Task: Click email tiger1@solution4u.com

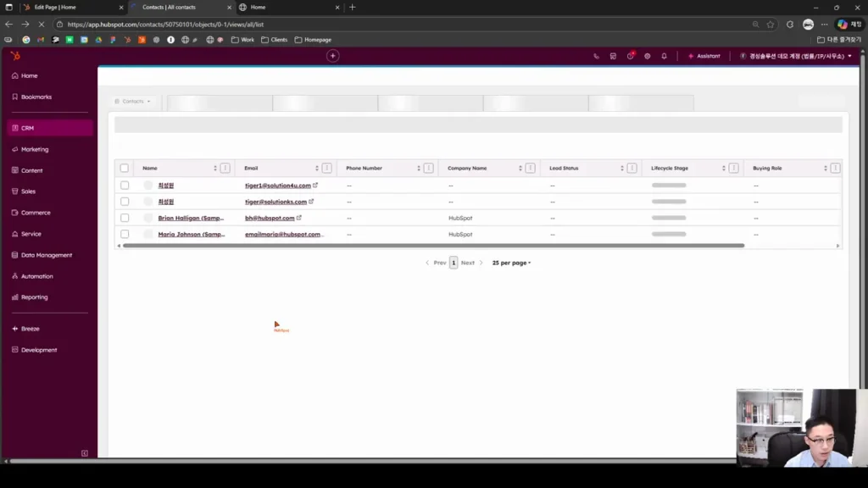Action: click(x=278, y=186)
